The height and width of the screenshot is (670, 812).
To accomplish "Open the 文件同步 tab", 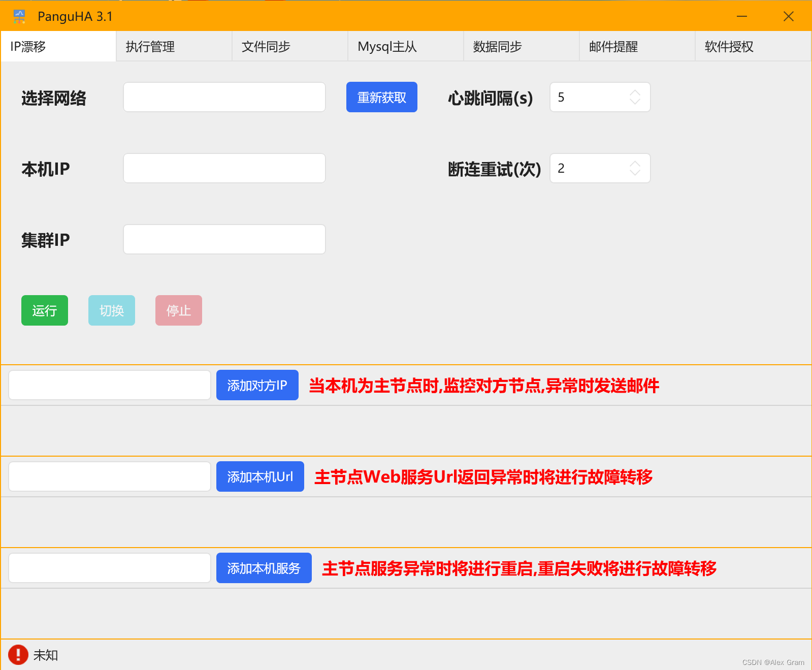I will coord(290,47).
